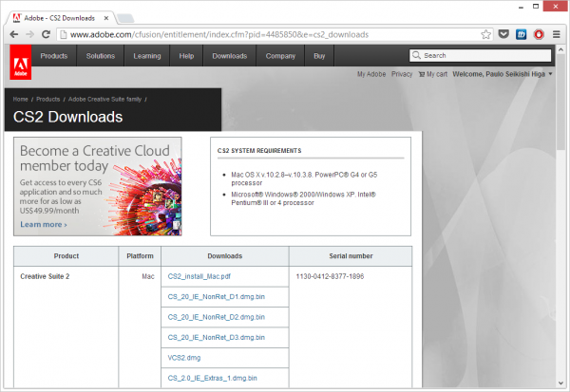Click Home in the breadcrumb
570x392 pixels.
click(20, 99)
